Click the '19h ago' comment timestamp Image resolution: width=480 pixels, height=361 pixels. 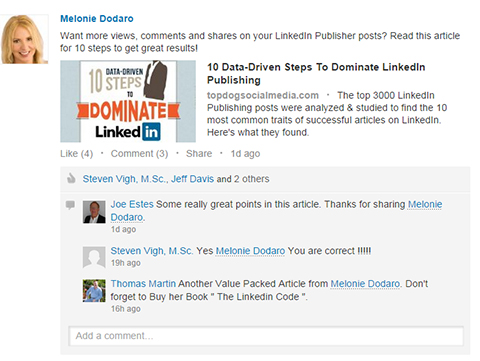point(126,263)
